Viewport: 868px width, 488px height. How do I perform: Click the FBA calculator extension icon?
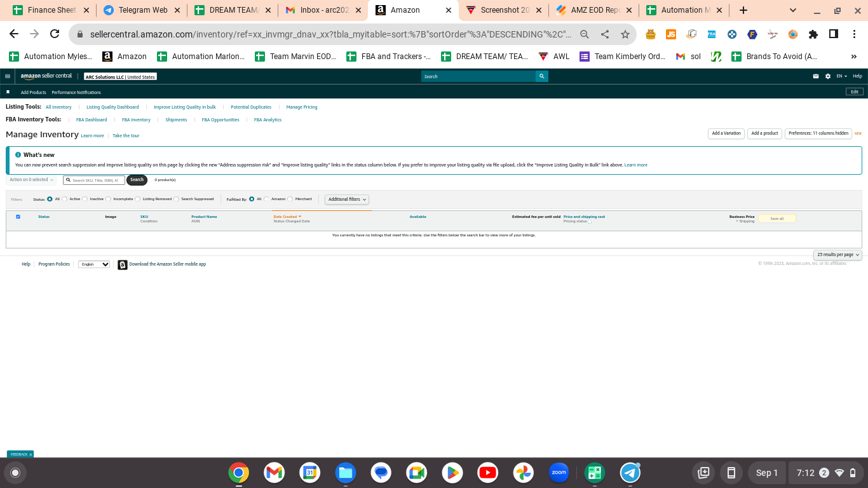tap(712, 34)
